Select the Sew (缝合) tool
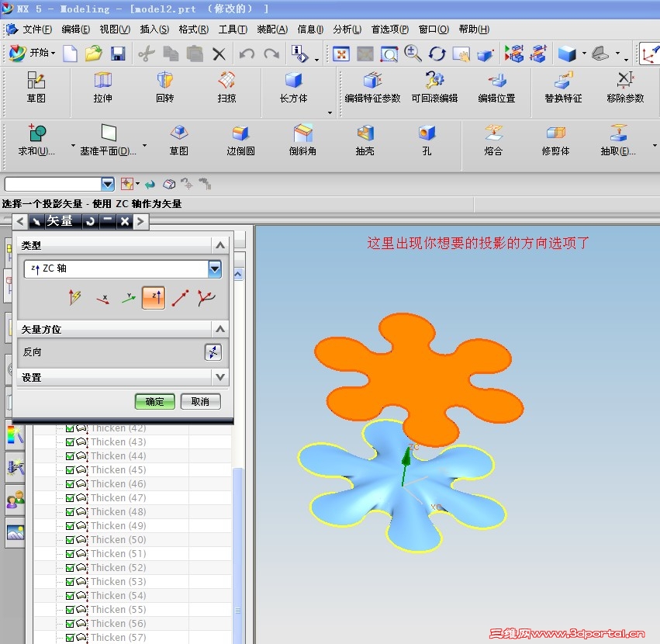This screenshot has width=660, height=644. [x=493, y=140]
